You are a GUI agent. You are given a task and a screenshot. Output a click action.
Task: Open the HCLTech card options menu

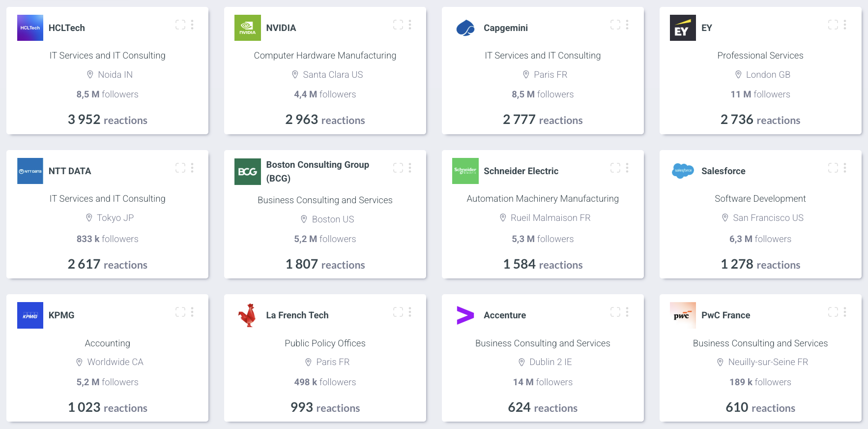pyautogui.click(x=192, y=25)
